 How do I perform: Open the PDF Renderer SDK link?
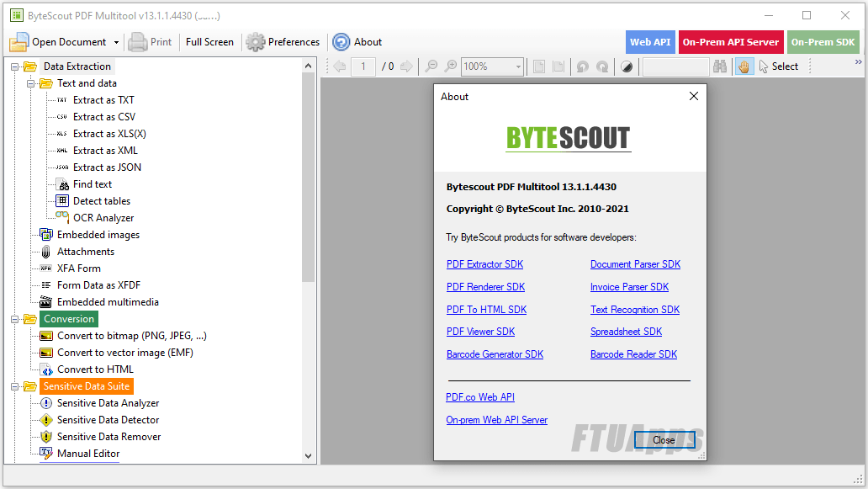click(485, 287)
